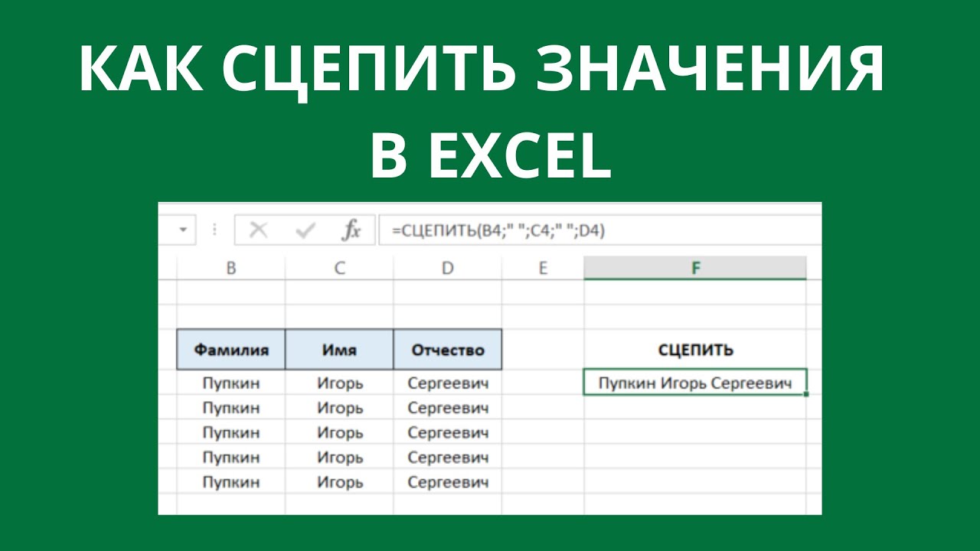
Task: Select column D header
Action: point(448,268)
